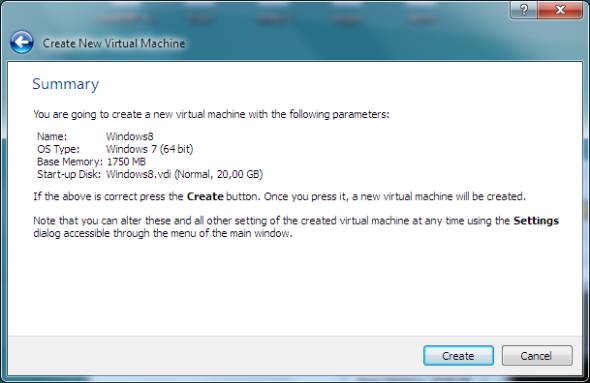Click the bold Settings word in note
Screen dimensions: 590x383
coord(536,220)
